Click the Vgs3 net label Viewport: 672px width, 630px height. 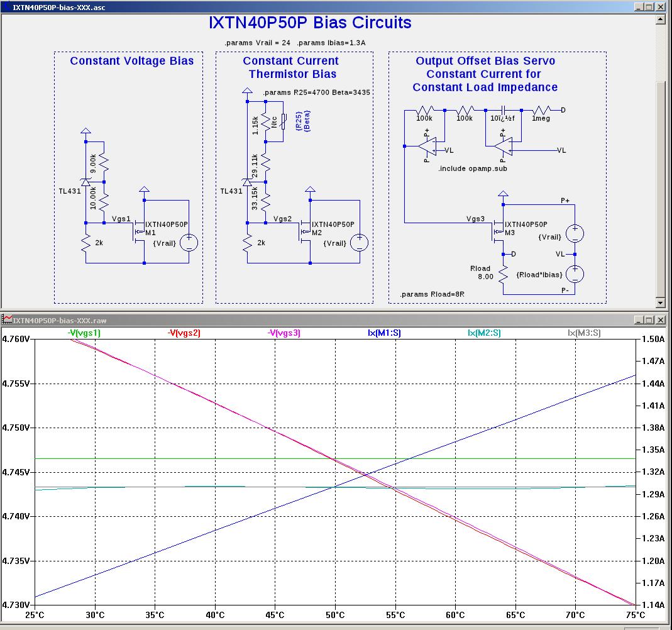(475, 219)
